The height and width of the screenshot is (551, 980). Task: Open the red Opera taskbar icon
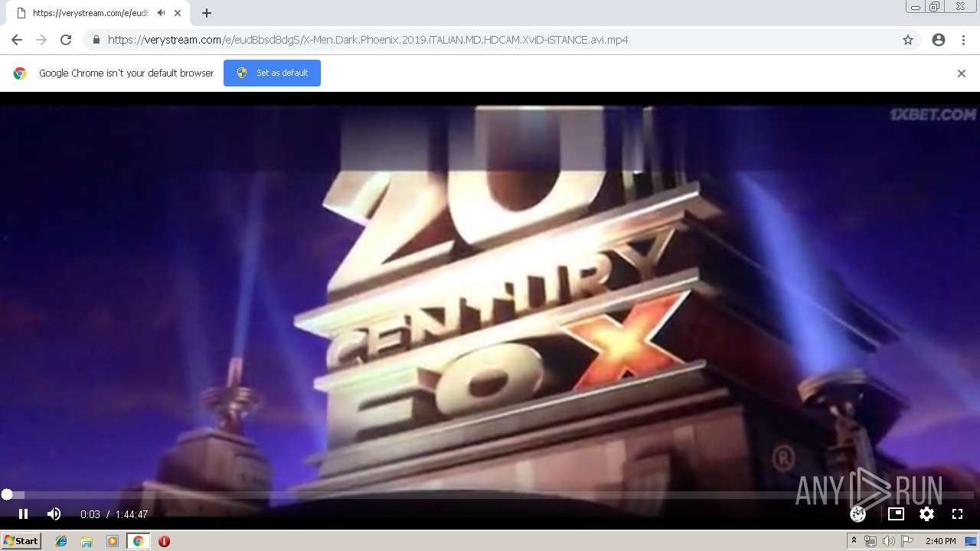click(x=164, y=541)
